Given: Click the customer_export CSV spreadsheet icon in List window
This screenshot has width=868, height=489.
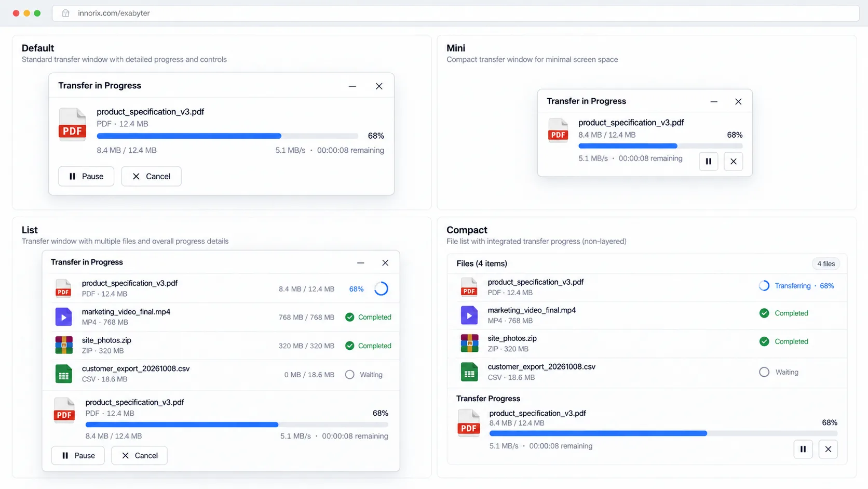Looking at the screenshot, I should [x=64, y=374].
